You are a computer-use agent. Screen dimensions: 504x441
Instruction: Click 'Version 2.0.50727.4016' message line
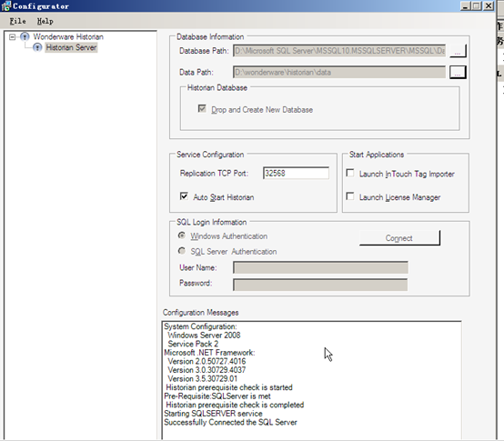pyautogui.click(x=207, y=361)
